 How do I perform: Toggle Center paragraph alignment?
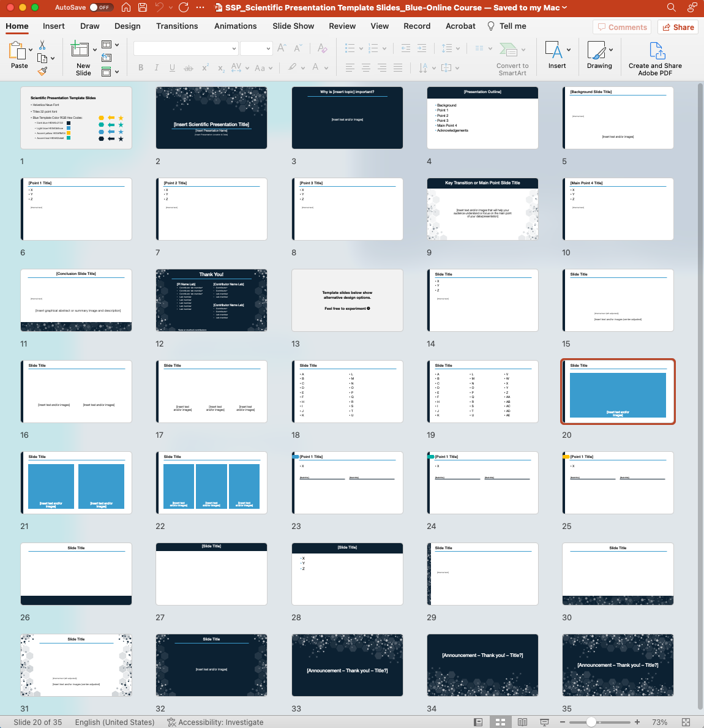[366, 68]
